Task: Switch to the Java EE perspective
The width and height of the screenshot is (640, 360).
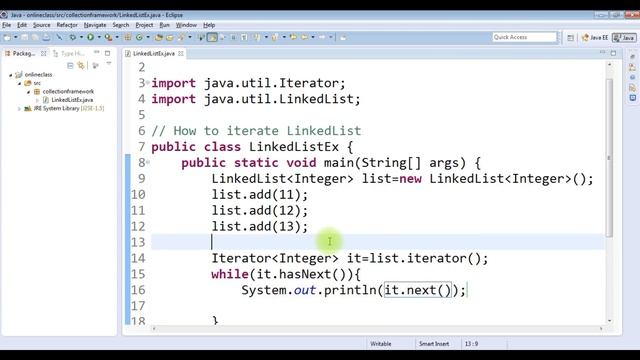Action: point(595,38)
